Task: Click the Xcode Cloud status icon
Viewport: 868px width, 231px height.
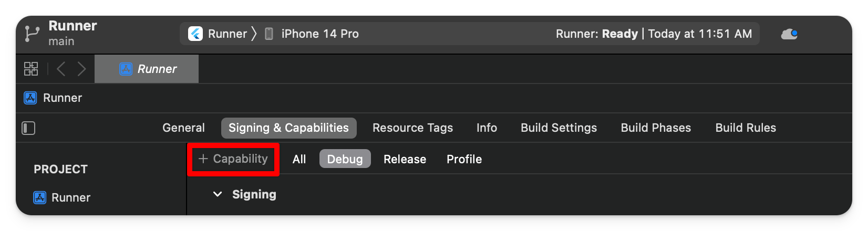Action: click(x=789, y=34)
